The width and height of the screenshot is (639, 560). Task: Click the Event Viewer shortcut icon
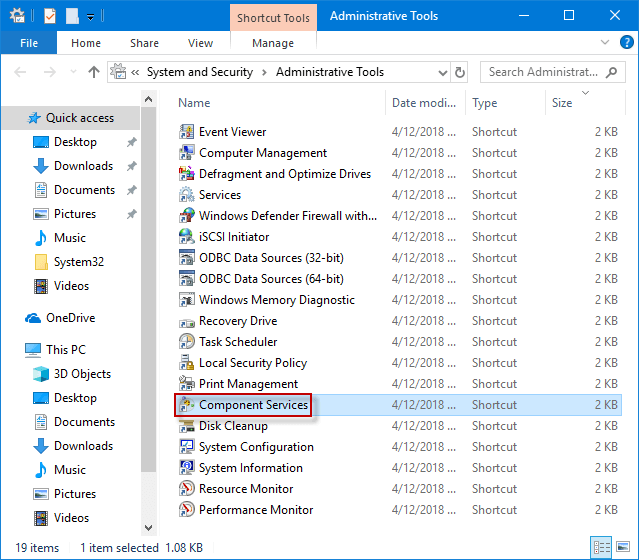187,132
